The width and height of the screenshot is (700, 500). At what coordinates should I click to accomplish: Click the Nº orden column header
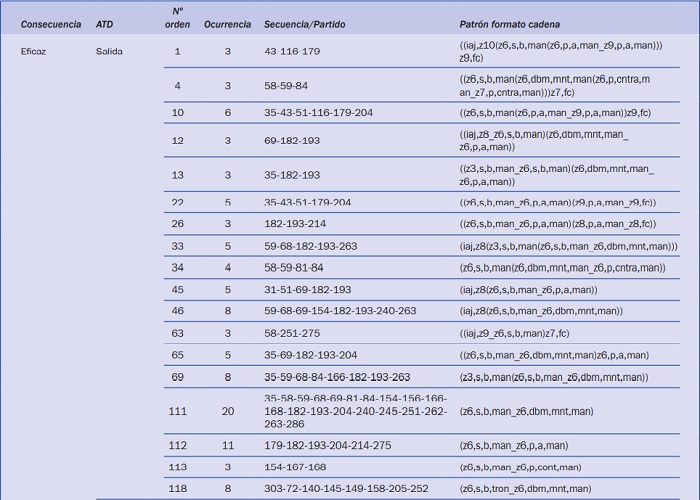coord(177,17)
